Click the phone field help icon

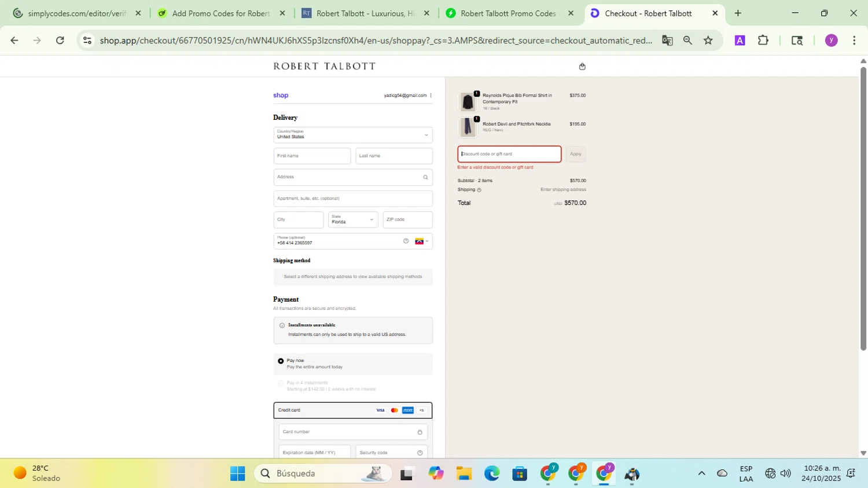[x=406, y=241]
